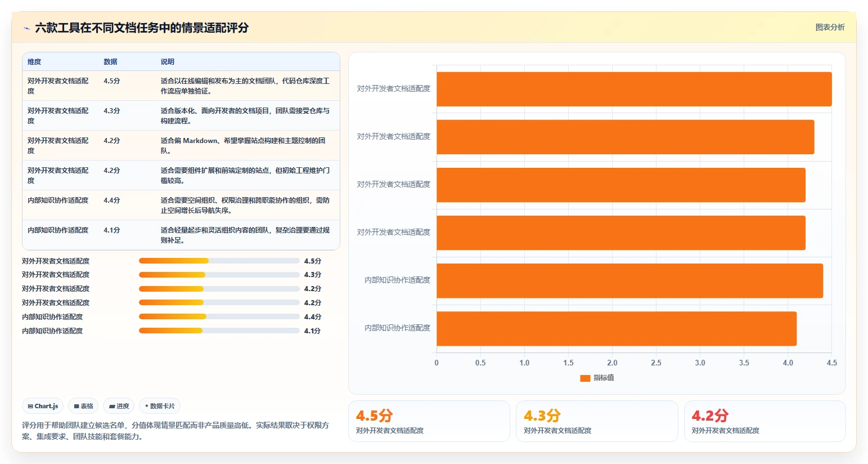Image resolution: width=868 pixels, height=464 pixels.
Task: Click the x-axis tick label 1.5
Action: pos(568,363)
